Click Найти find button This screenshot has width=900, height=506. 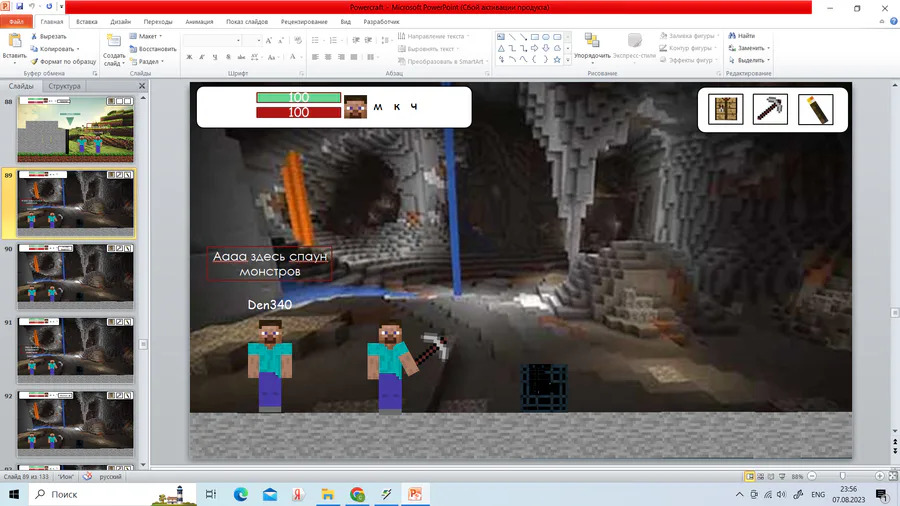click(742, 36)
